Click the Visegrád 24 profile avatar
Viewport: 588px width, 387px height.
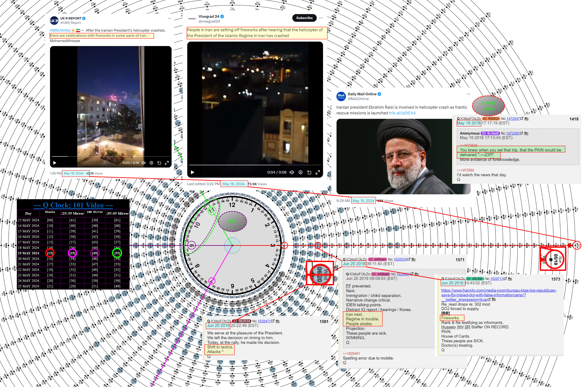click(192, 19)
